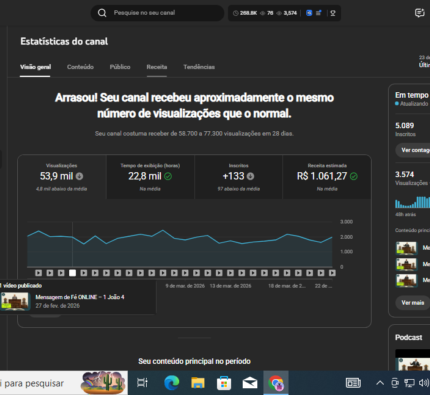Open the Receita tab

[x=157, y=67]
